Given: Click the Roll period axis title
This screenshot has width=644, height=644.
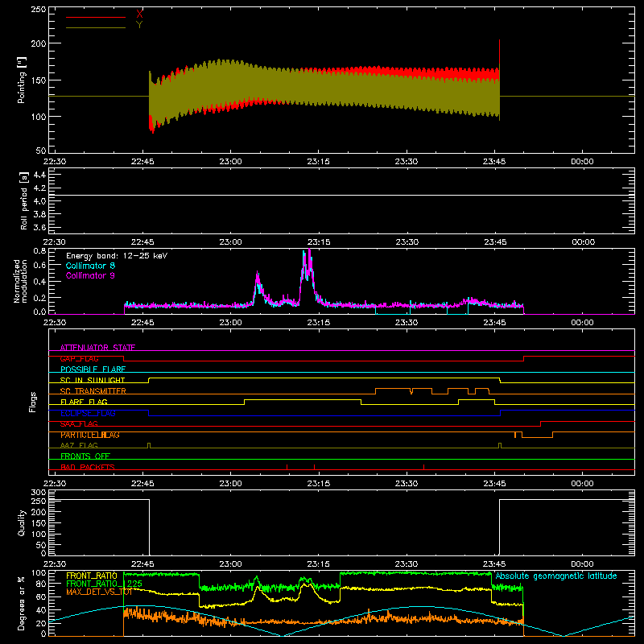Looking at the screenshot, I should click(x=24, y=200).
